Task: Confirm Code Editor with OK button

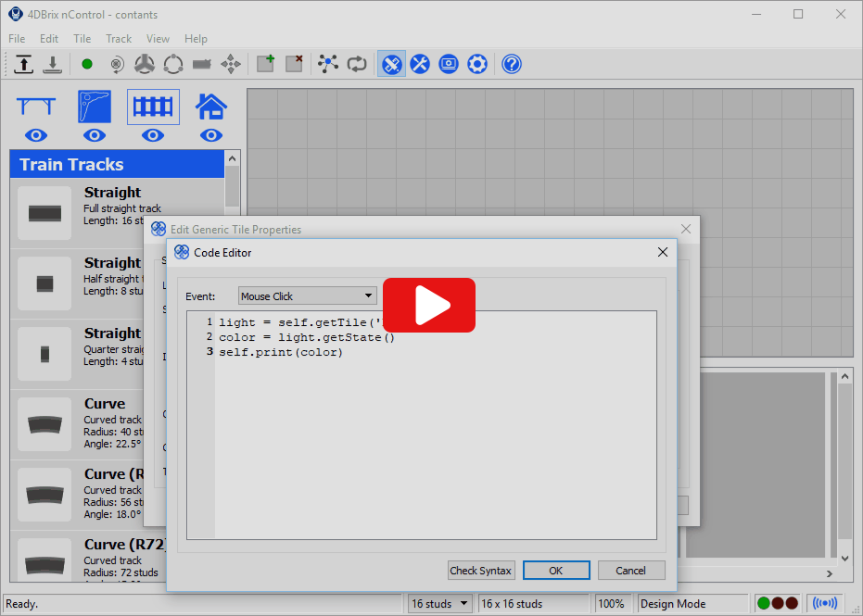Action: [556, 571]
